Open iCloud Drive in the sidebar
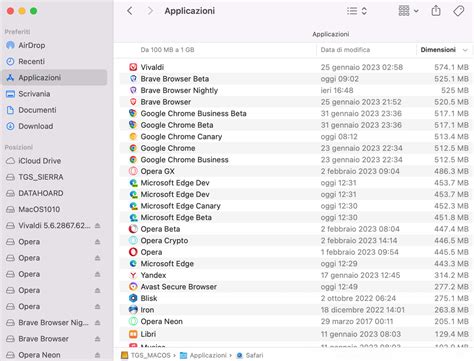Image resolution: width=474 pixels, height=361 pixels. [54, 161]
